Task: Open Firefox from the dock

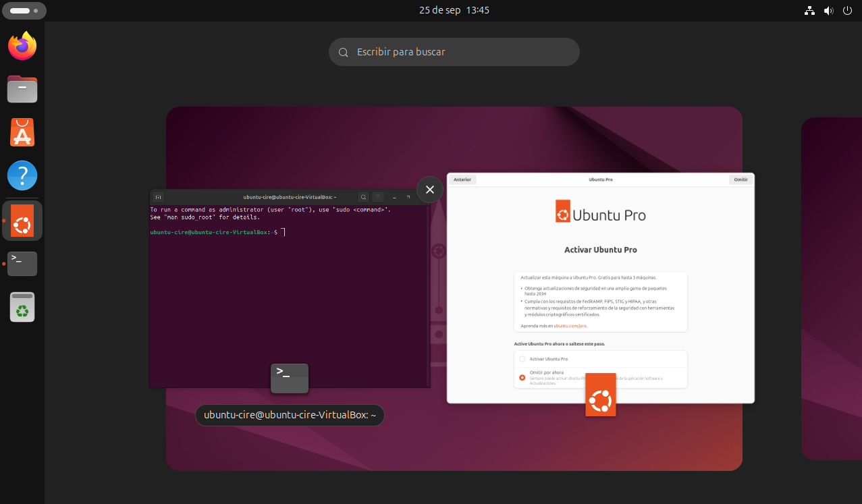Action: 22,46
